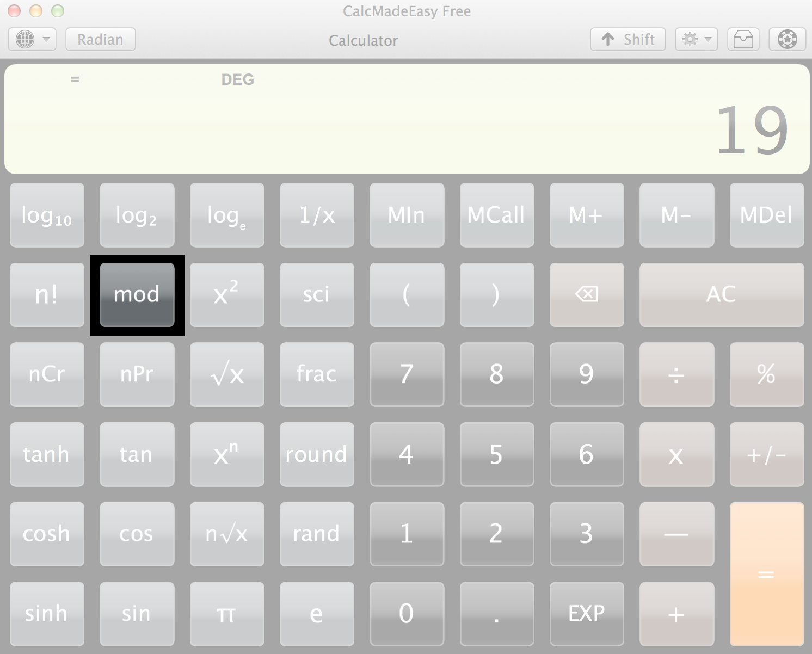Click the round star badge toolbar icon
This screenshot has width=812, height=654.
[x=787, y=39]
